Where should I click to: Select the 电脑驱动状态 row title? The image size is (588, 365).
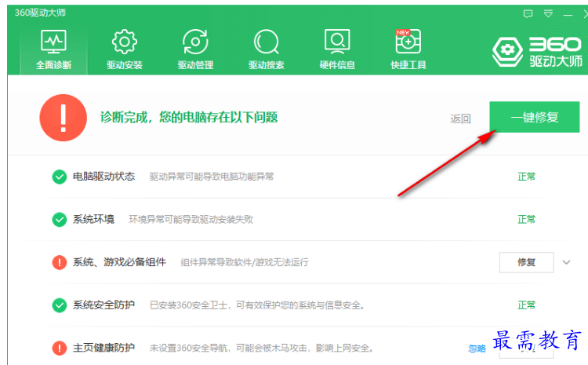[x=103, y=177]
